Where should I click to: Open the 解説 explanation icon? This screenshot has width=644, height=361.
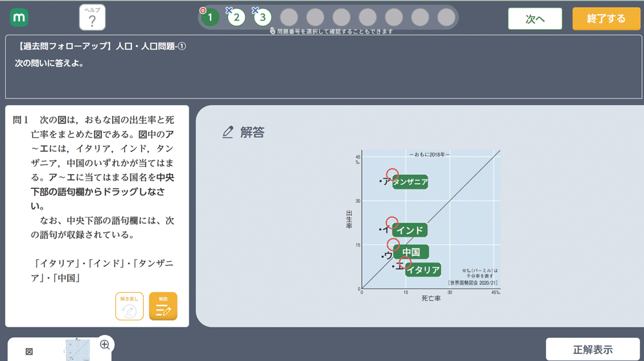[163, 306]
